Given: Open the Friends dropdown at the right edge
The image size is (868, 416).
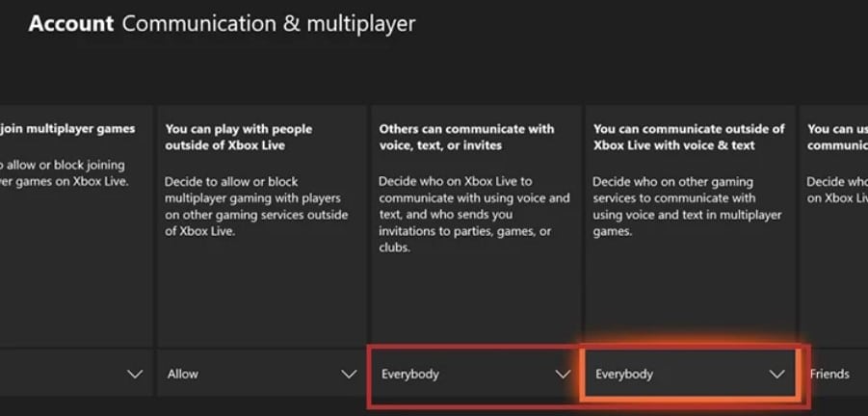Looking at the screenshot, I should click(833, 374).
